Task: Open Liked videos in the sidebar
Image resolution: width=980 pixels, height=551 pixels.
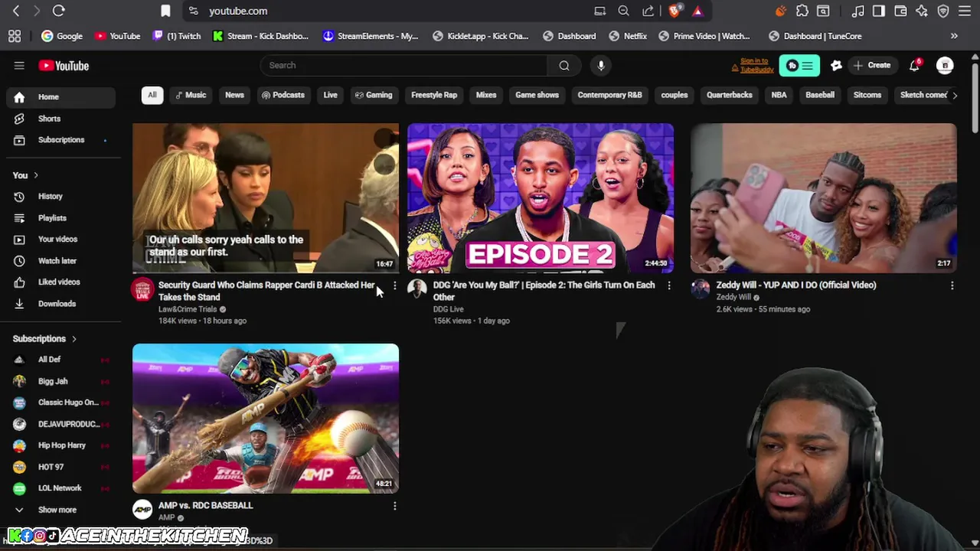Action: 60,282
